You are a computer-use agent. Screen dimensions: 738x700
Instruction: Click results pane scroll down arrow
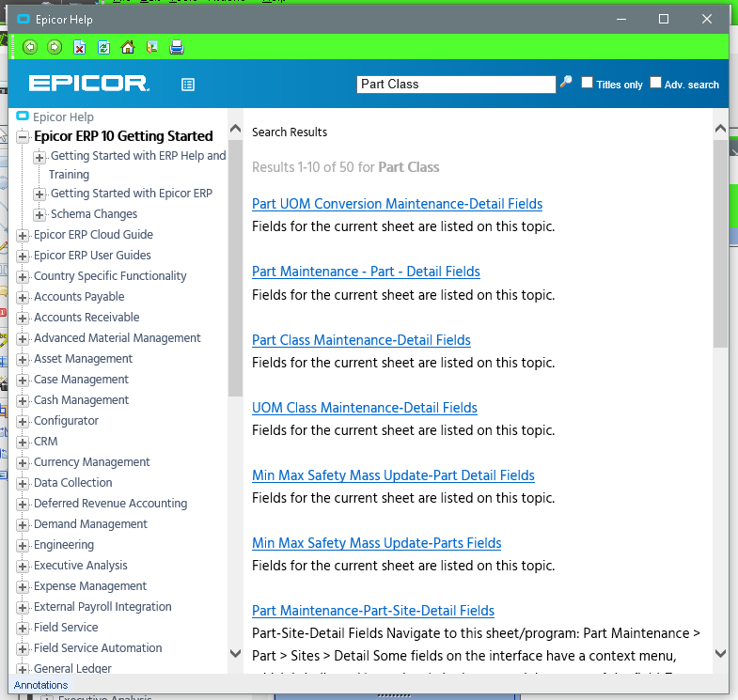[x=720, y=653]
